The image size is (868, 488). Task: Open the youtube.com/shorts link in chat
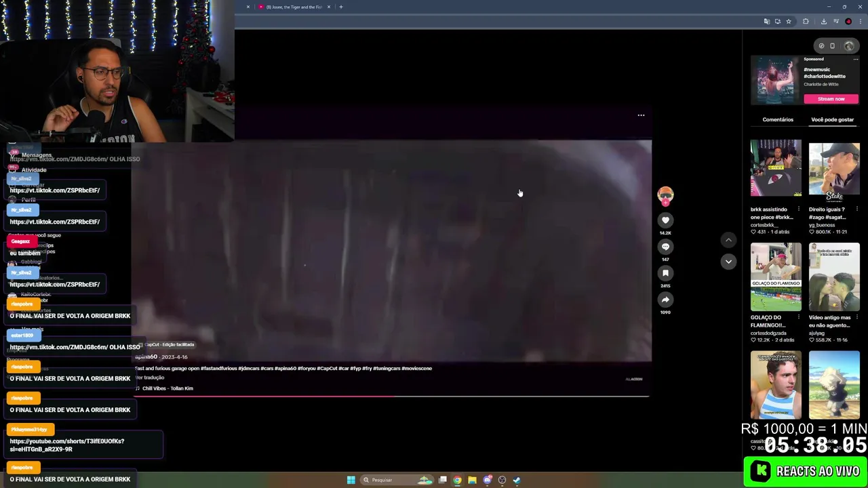(67, 445)
